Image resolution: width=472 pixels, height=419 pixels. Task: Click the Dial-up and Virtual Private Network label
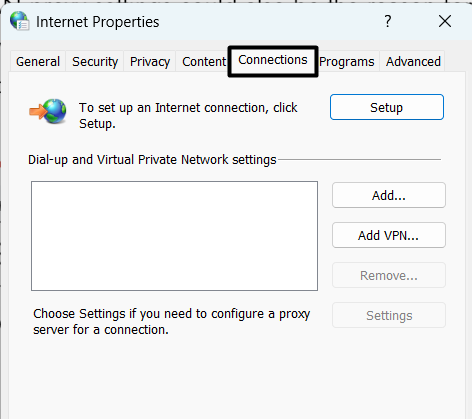click(x=152, y=160)
